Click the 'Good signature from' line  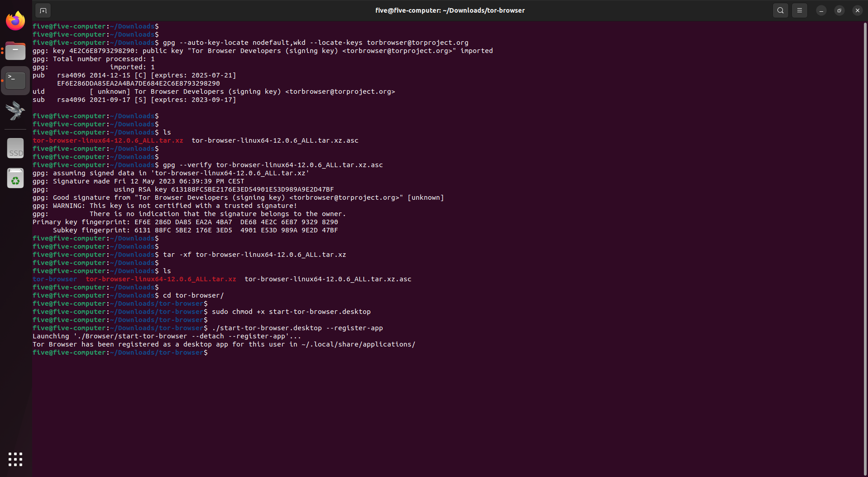click(238, 198)
